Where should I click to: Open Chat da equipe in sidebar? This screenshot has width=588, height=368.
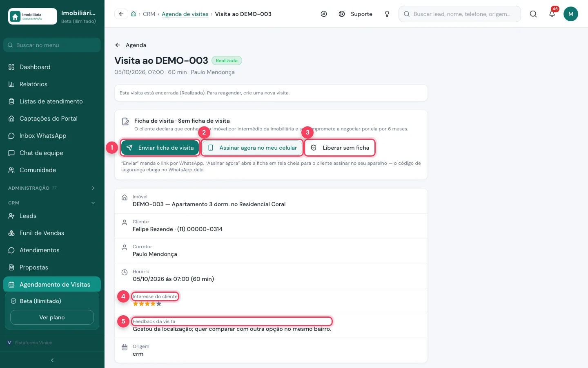click(52, 153)
